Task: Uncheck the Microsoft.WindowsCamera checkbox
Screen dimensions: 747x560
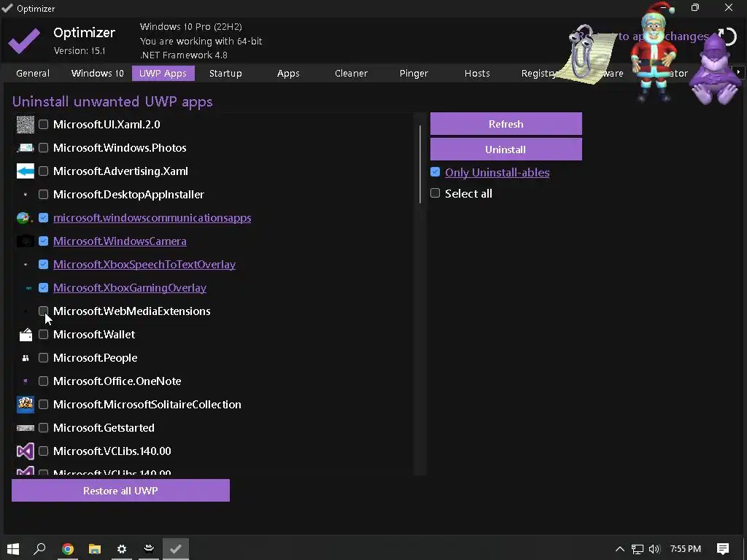Action: [x=43, y=241]
